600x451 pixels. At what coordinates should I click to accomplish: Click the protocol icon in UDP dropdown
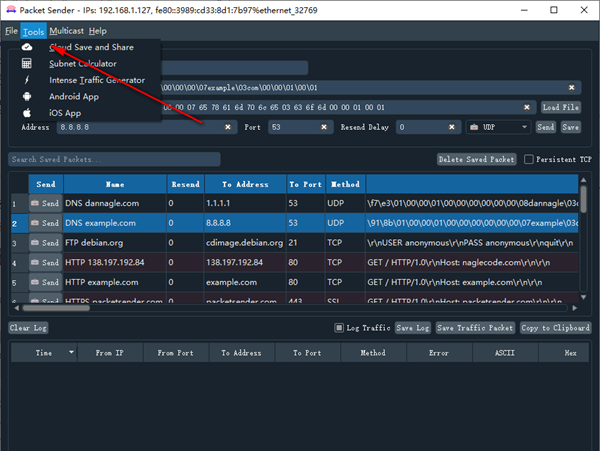[x=474, y=127]
